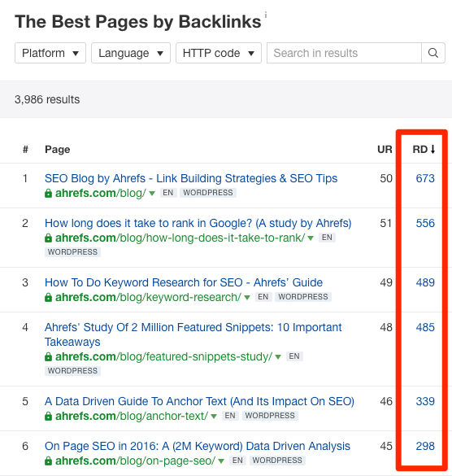Click the ahrefs.com/blog/keyword-research/ URL

(x=148, y=297)
